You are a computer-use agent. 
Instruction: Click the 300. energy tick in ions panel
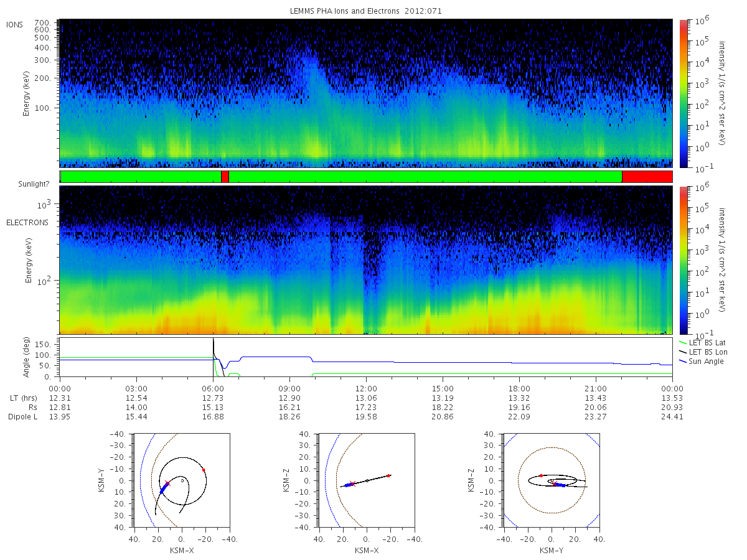43,60
